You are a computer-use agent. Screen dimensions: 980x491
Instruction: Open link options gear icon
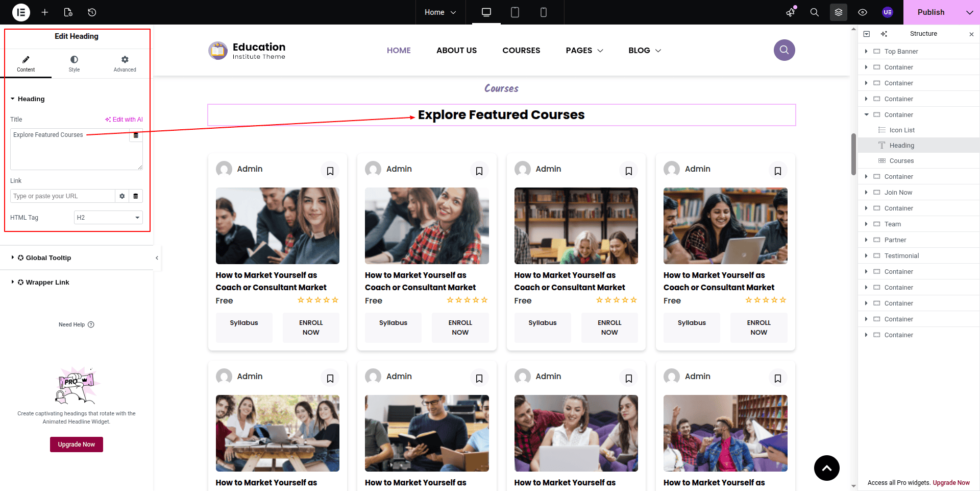coord(122,196)
